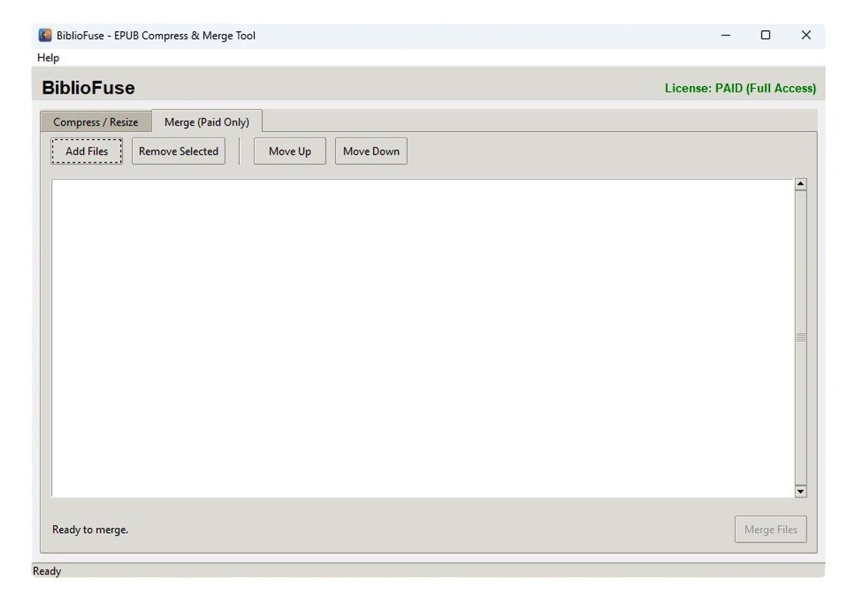Click Remove Selected to delete entry
This screenshot has height=609, width=868.
(x=179, y=151)
